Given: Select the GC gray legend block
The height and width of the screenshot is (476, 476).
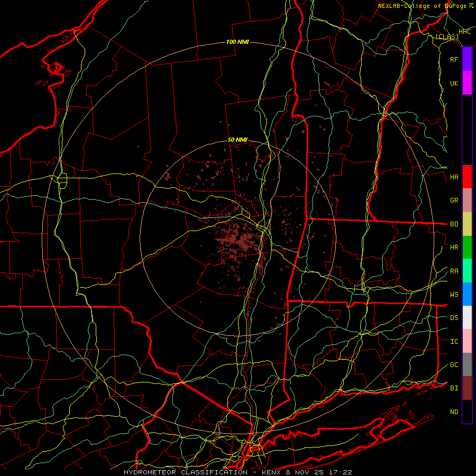Looking at the screenshot, I should click(x=467, y=364).
